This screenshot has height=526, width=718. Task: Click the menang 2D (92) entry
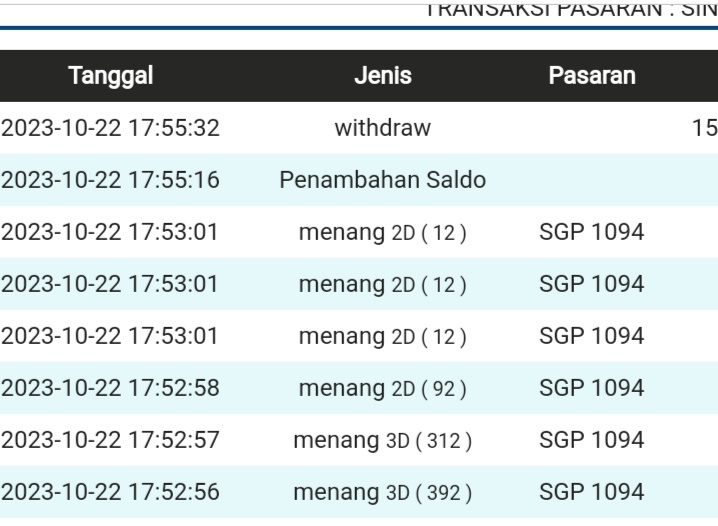coord(383,388)
